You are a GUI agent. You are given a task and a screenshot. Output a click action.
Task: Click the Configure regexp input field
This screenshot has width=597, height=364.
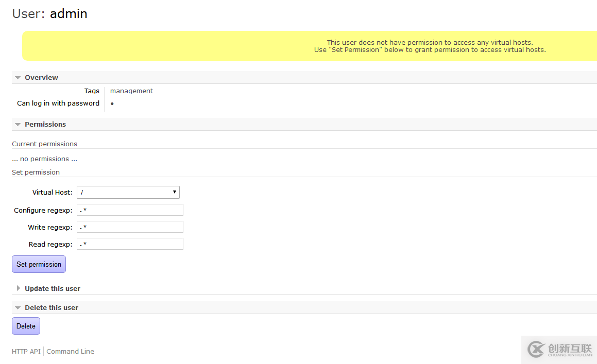pos(130,210)
